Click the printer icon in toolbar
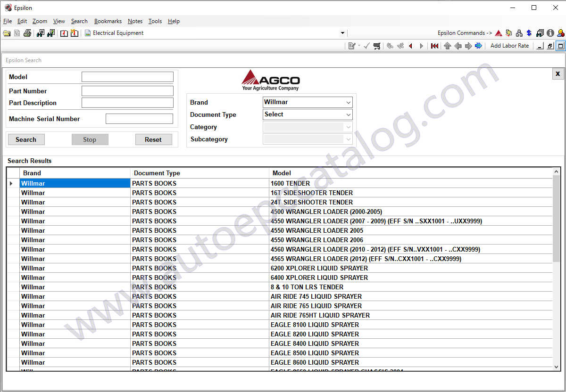 point(27,33)
